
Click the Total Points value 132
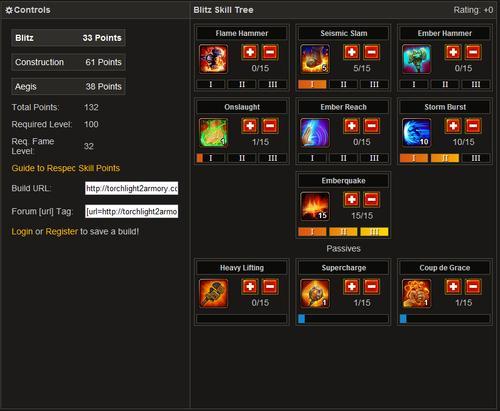pos(91,107)
